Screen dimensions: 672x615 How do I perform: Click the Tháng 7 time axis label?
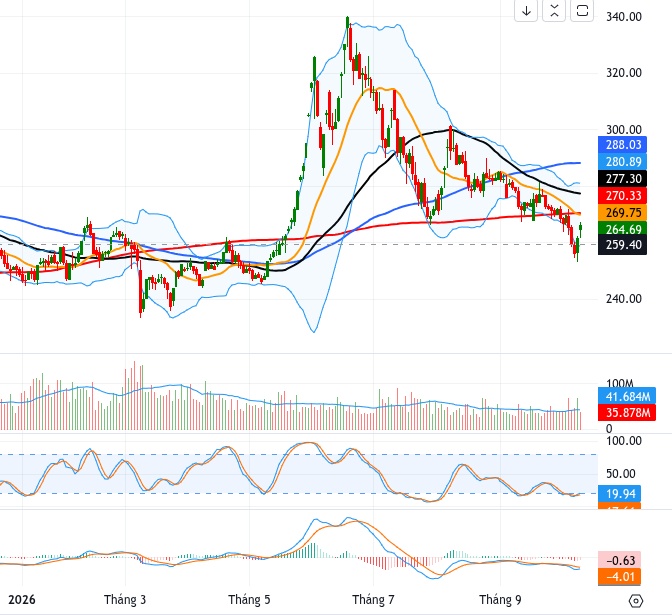point(373,600)
